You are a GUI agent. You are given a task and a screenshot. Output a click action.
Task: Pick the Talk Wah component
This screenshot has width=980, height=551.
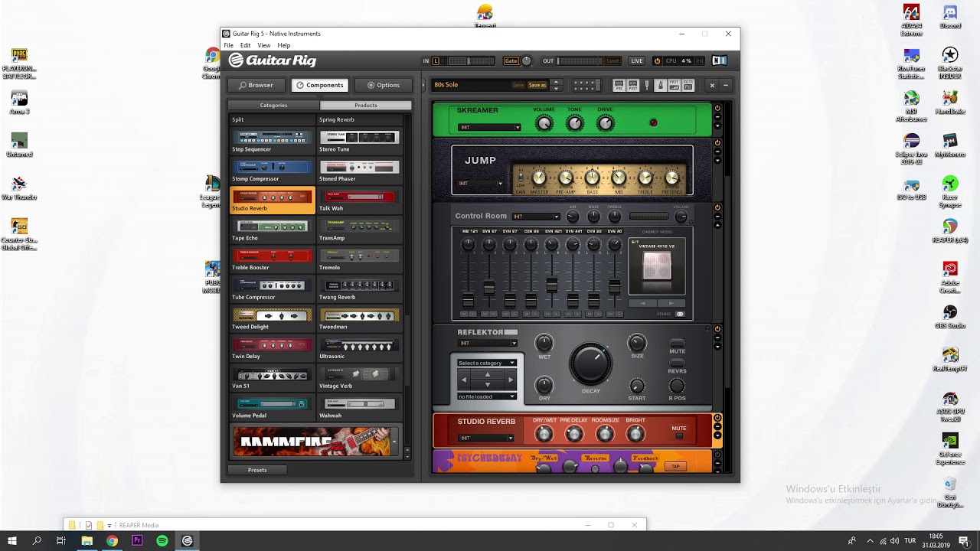[x=359, y=201]
